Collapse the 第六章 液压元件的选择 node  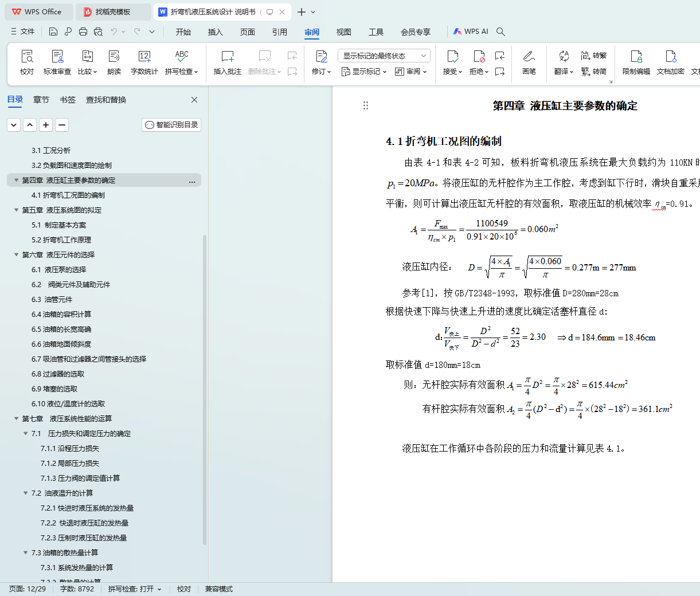(x=16, y=254)
